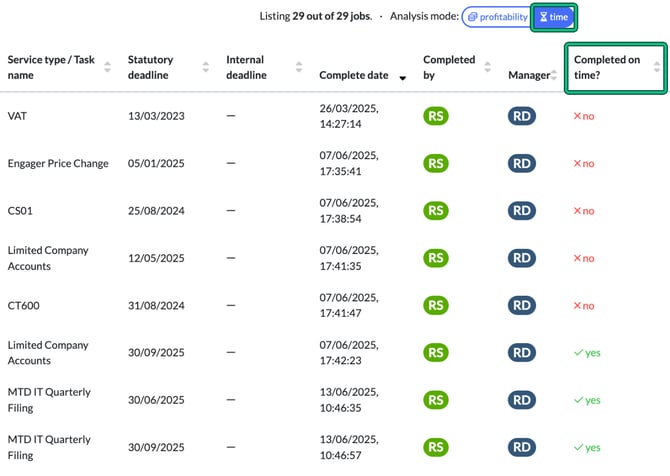Click 'yes' status for completion 07/06/2025, 17:42:23
The width and height of the screenshot is (670, 476).
[587, 353]
